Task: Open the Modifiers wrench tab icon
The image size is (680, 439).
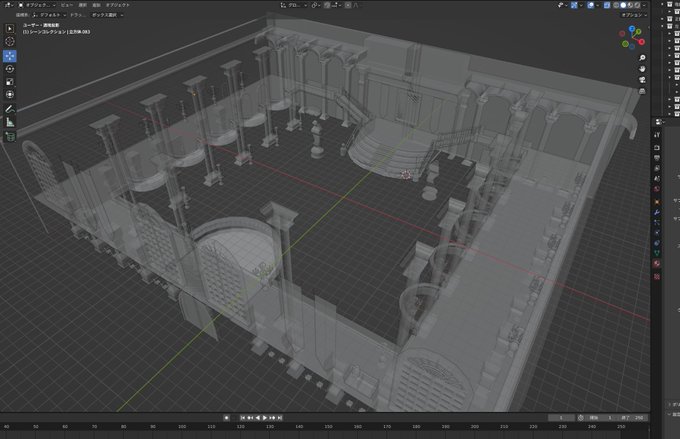Action: (x=657, y=212)
